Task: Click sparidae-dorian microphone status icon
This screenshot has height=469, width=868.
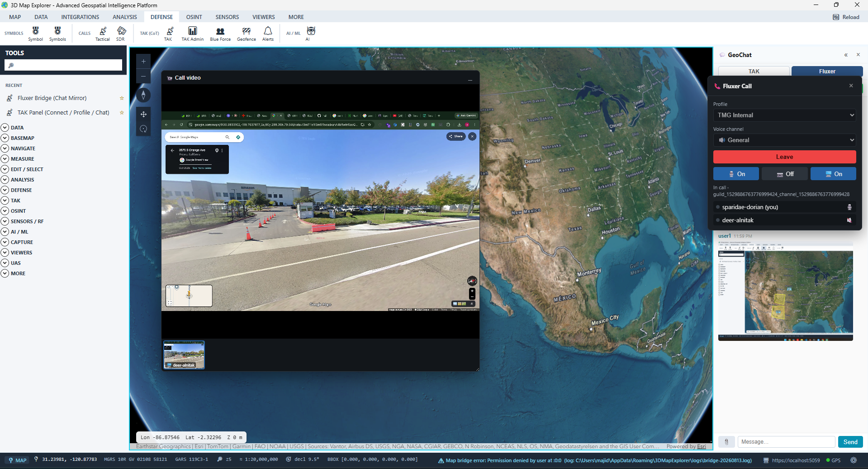Action: point(849,207)
